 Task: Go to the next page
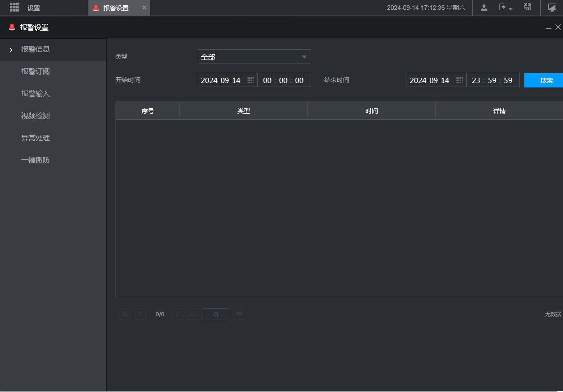(177, 314)
